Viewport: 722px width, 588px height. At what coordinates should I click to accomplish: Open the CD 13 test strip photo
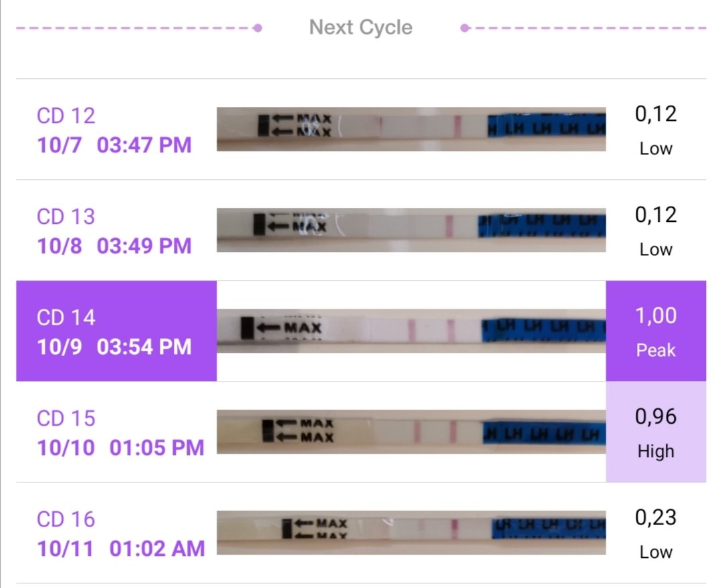(x=411, y=230)
